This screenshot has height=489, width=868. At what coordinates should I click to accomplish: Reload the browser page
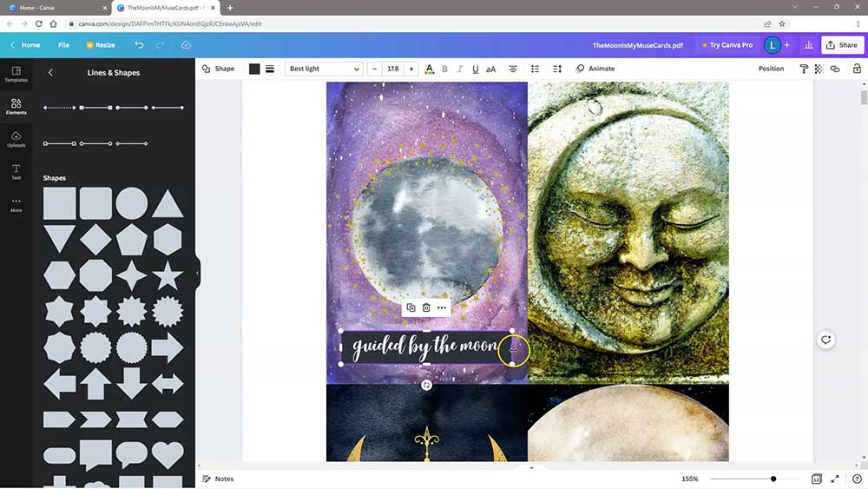coord(39,23)
